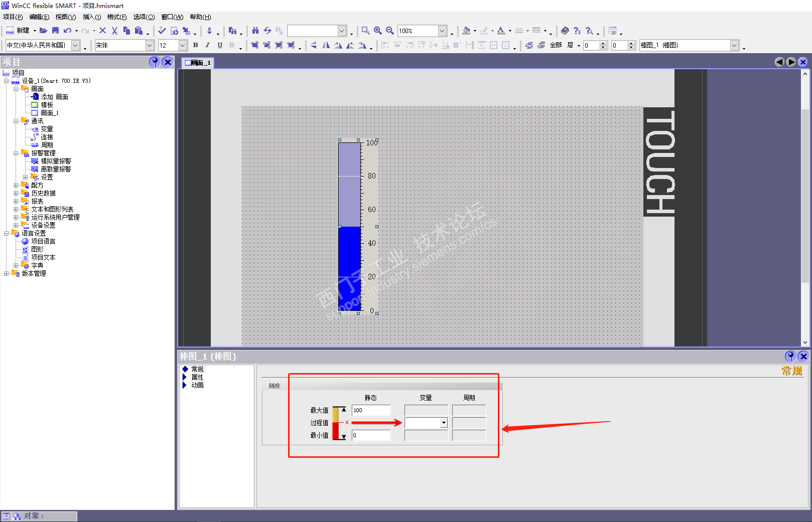Paste from clipboard toolbar icon
812x522 pixels.
(139, 31)
